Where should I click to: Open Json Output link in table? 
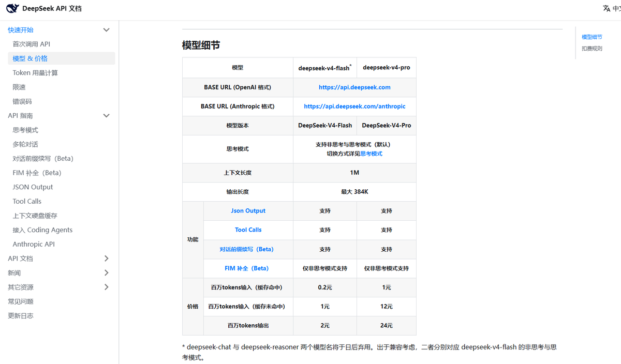(x=248, y=211)
